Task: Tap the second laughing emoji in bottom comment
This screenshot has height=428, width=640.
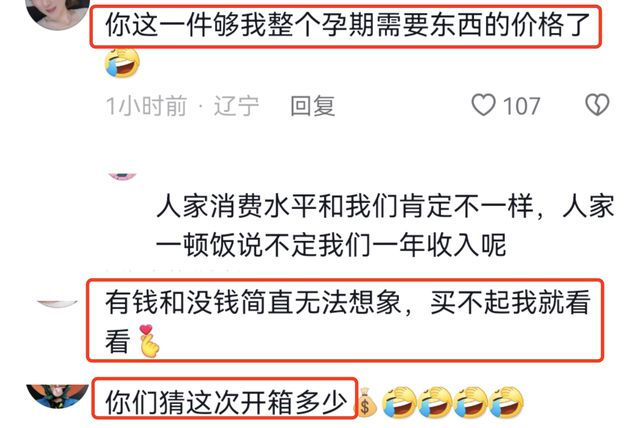Action: (435, 403)
